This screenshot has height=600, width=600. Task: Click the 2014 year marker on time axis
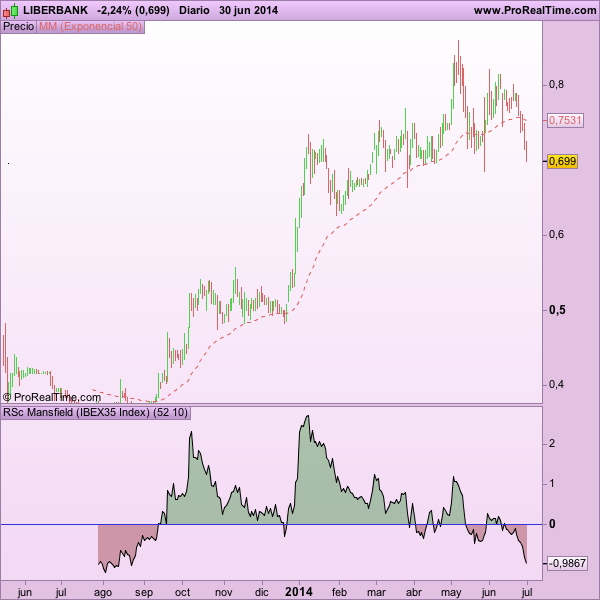tap(299, 592)
